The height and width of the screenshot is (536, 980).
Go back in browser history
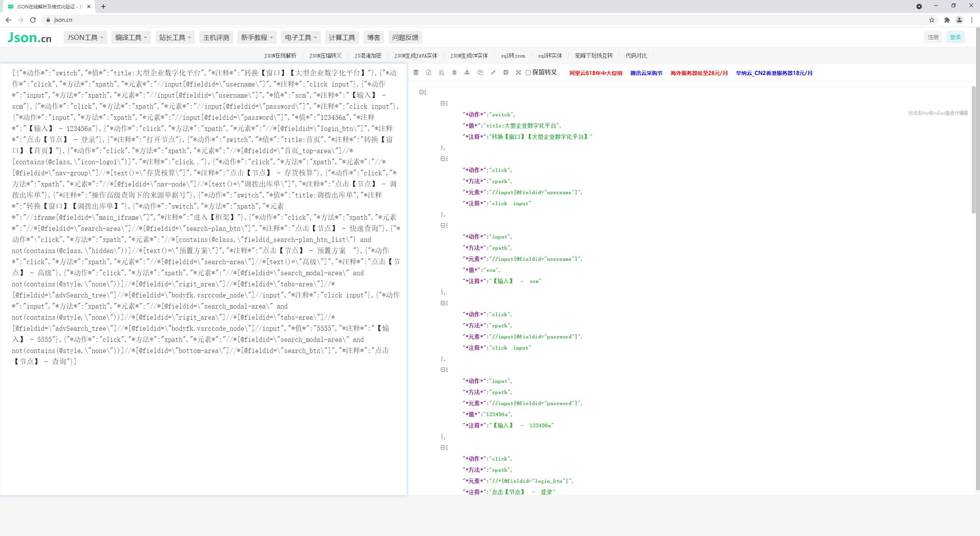tap(8, 20)
